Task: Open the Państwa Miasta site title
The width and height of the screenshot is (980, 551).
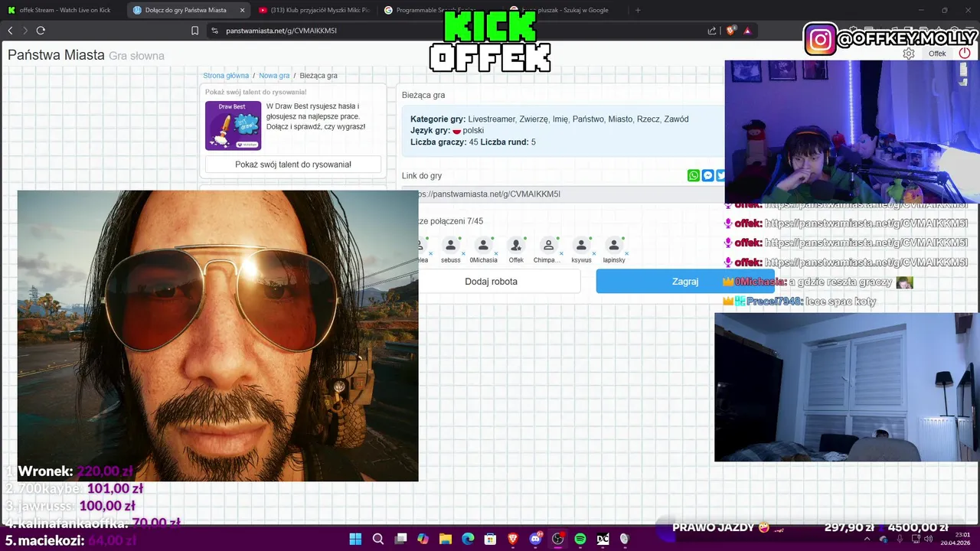Action: 56,55
